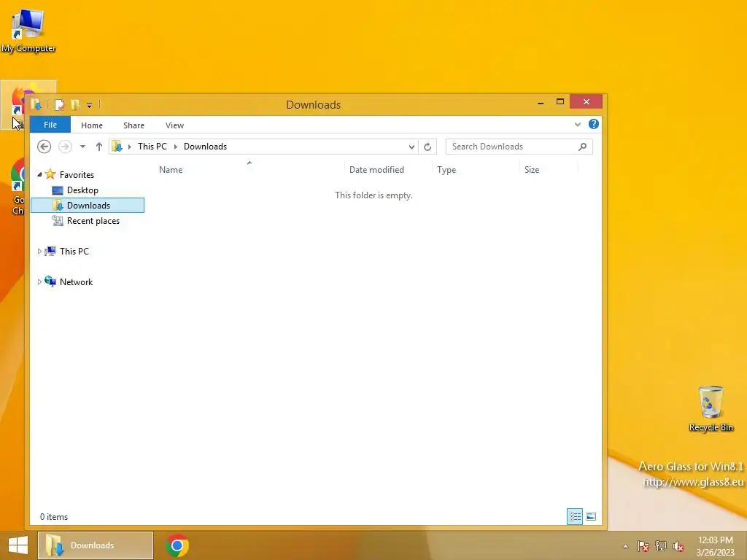The width and height of the screenshot is (747, 560).
Task: Open the taskbar clock and date
Action: [715, 546]
